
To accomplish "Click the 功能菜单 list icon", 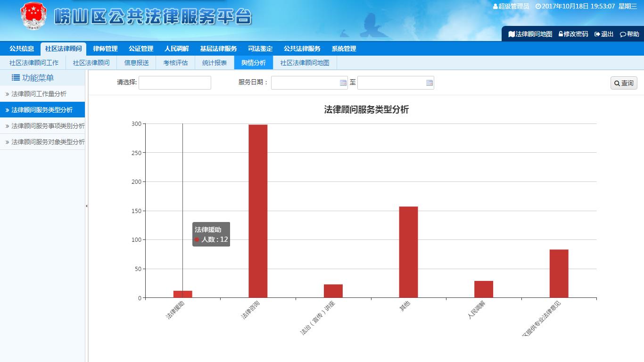I will (16, 78).
